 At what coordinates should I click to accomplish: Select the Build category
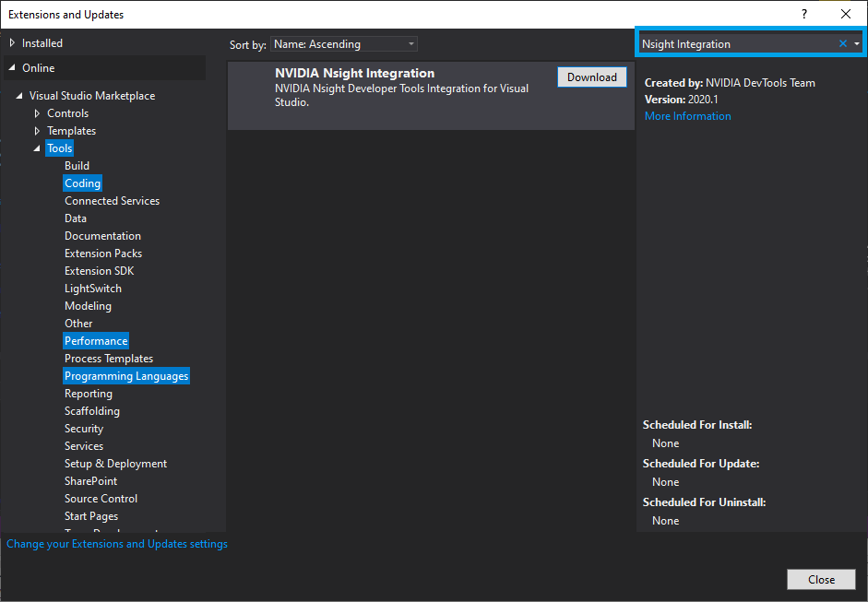coord(77,166)
